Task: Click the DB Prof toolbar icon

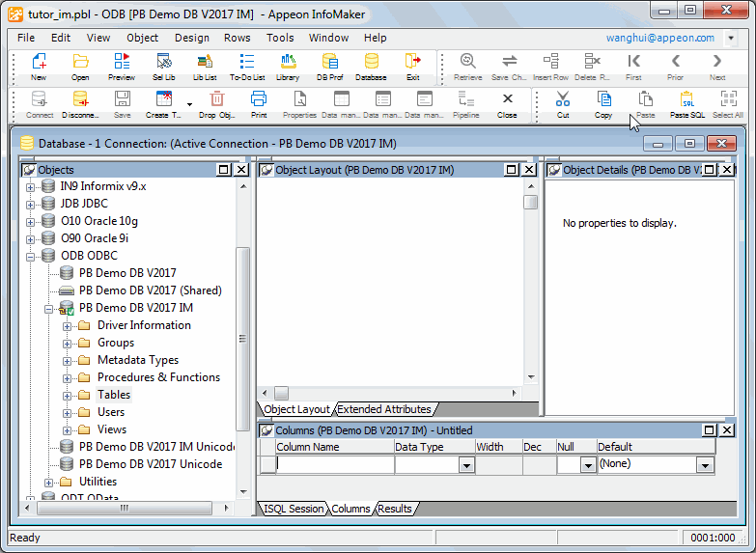Action: click(x=329, y=66)
